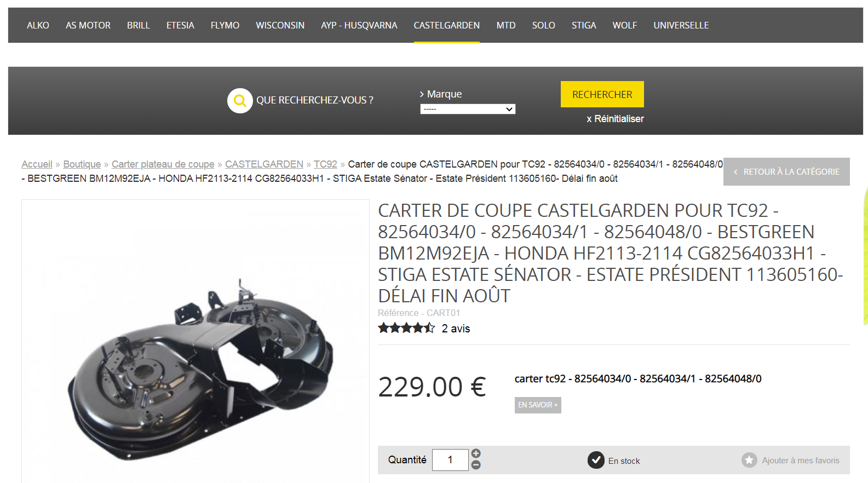Screen dimensions: 868x483
Task: Click RETOUR À LA CATÉGORIE button
Action: [x=786, y=171]
